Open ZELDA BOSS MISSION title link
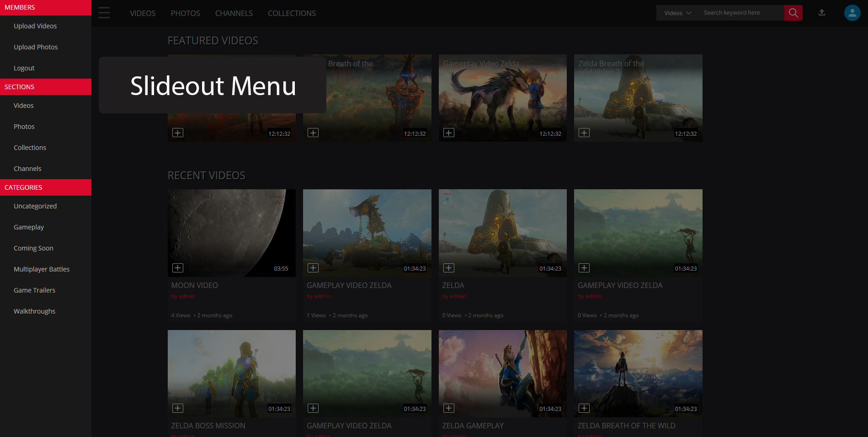This screenshot has width=868, height=437. (208, 426)
